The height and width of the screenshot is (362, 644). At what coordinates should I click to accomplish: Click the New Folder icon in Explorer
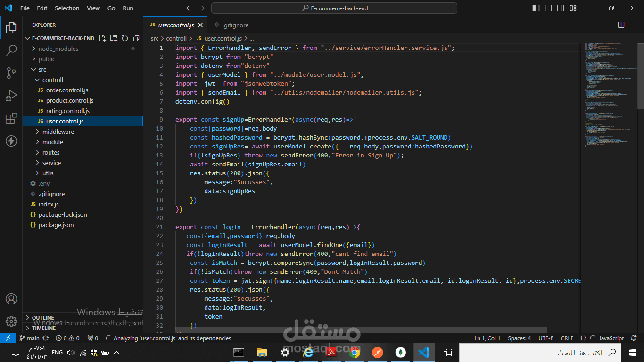click(x=114, y=38)
